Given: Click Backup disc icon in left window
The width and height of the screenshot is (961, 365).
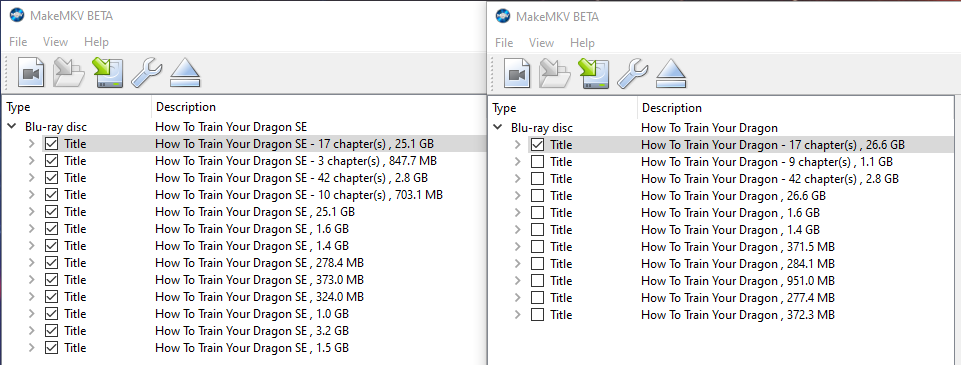Looking at the screenshot, I should (x=108, y=73).
